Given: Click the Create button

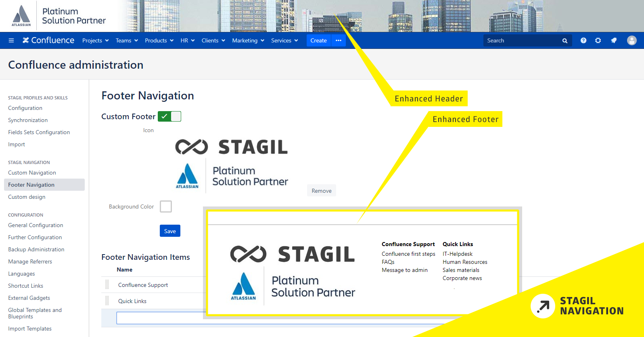Looking at the screenshot, I should pyautogui.click(x=318, y=40).
